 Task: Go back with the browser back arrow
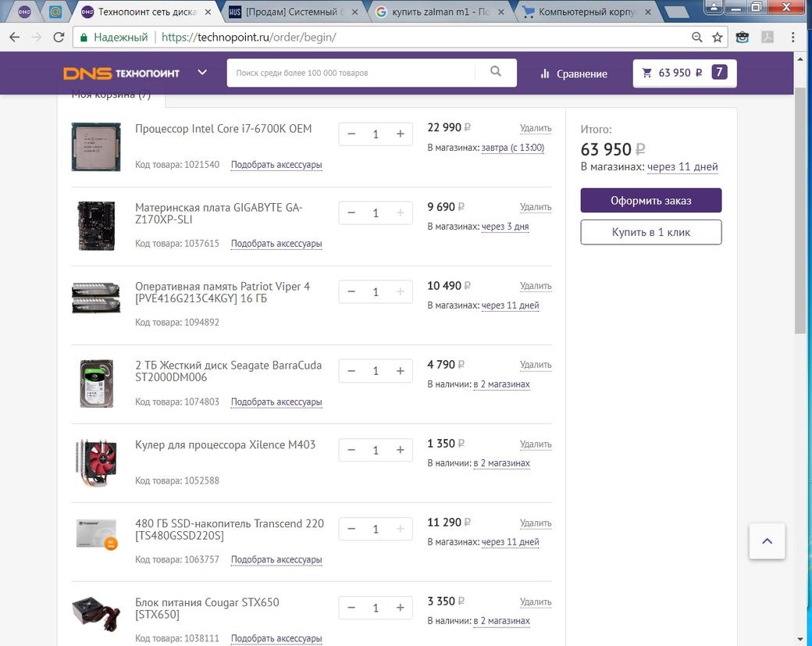[x=15, y=37]
